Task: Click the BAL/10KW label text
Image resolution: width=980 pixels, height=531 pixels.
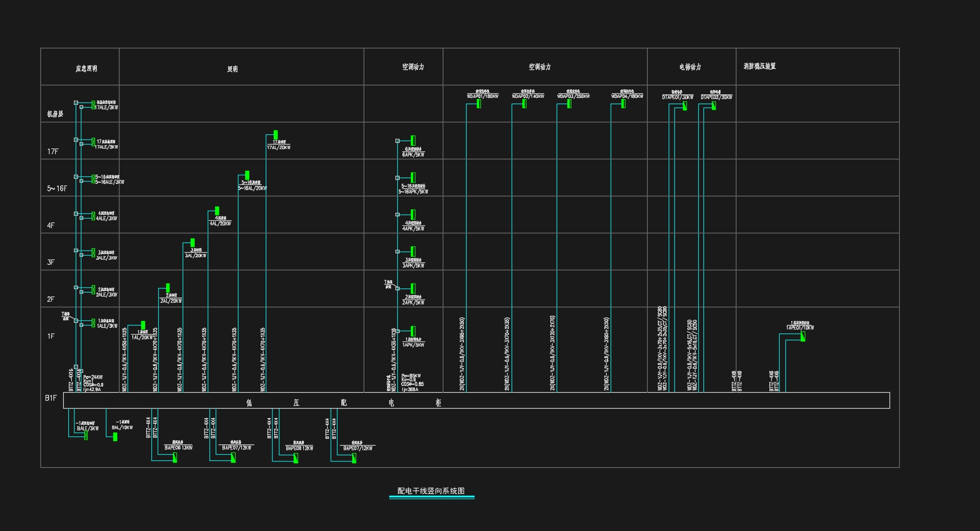Action: pos(122,427)
